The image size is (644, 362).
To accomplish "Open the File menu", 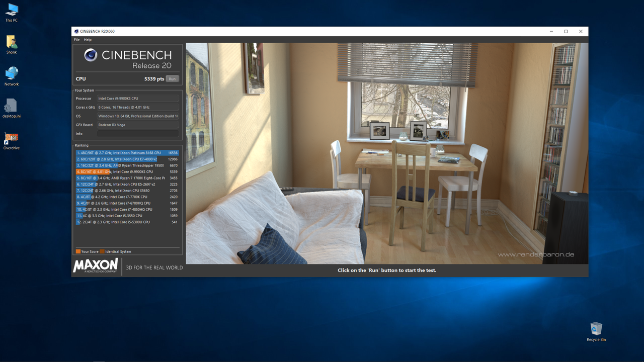I will [77, 40].
